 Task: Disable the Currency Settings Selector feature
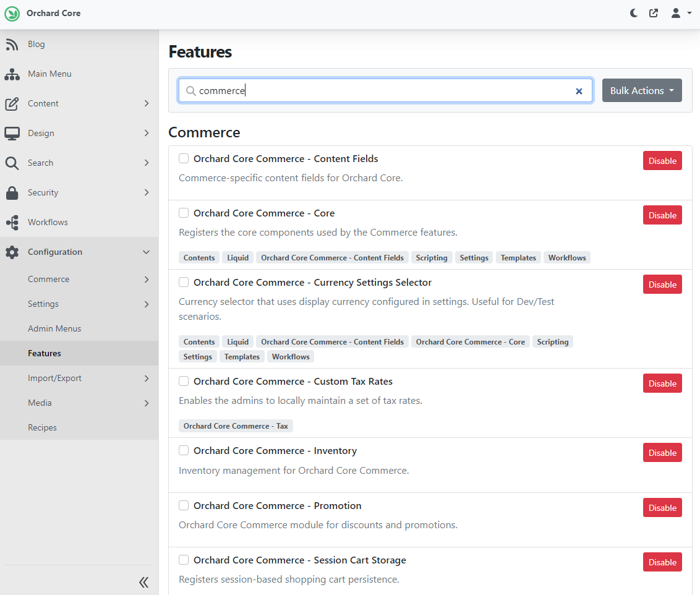point(662,285)
